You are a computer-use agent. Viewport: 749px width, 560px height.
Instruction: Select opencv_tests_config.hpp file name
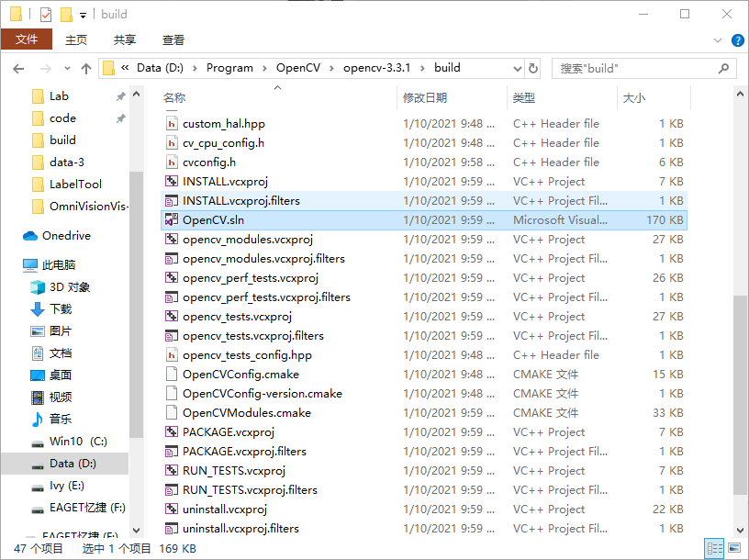tap(248, 355)
